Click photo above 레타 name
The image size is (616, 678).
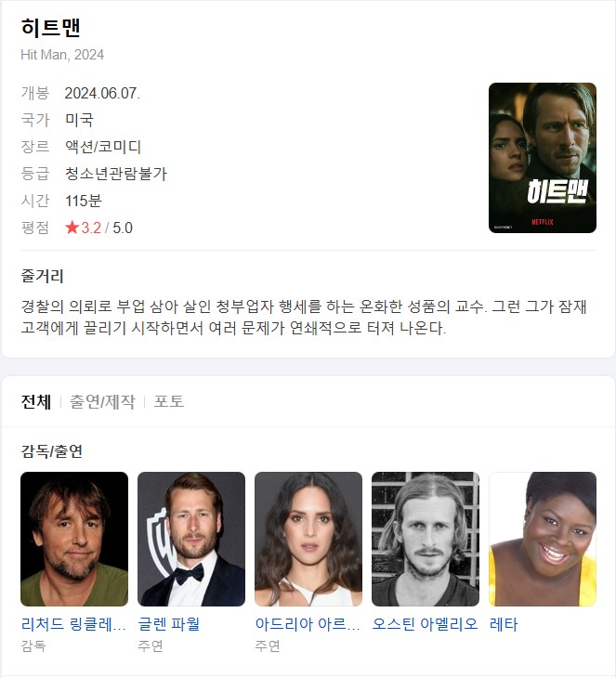point(543,539)
